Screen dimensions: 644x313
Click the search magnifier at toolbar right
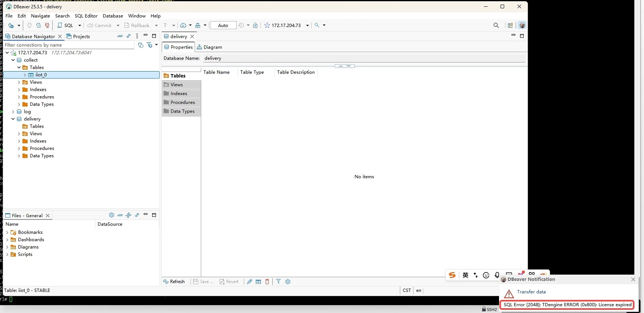[x=496, y=25]
